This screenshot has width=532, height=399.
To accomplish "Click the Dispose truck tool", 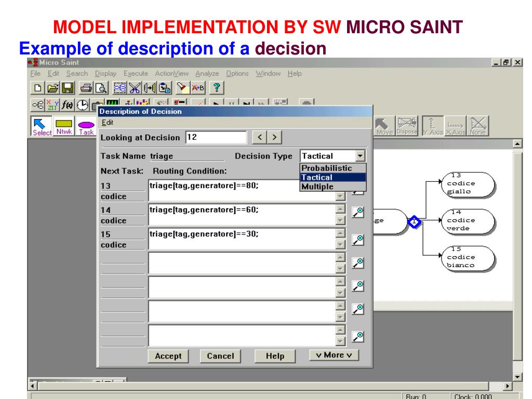I will [407, 126].
